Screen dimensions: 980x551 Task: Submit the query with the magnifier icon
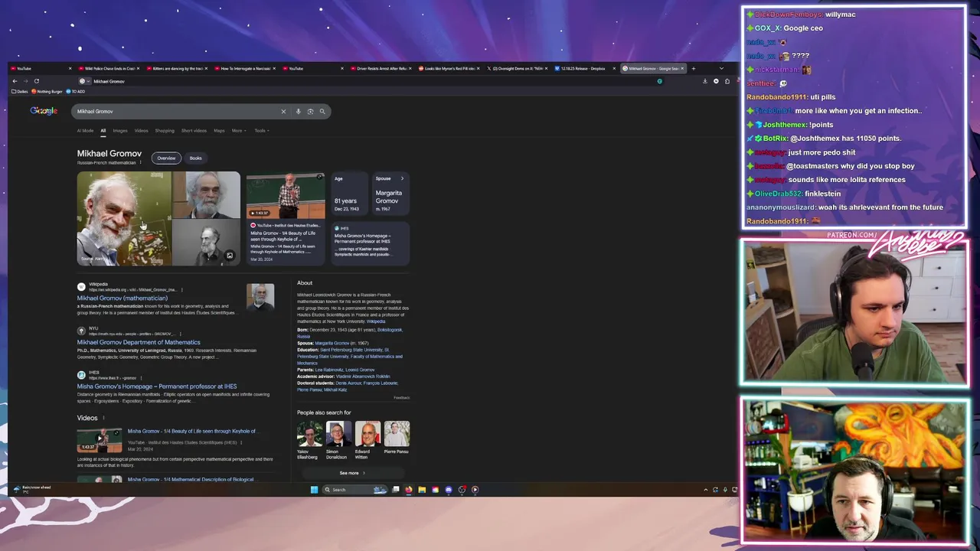coord(322,112)
